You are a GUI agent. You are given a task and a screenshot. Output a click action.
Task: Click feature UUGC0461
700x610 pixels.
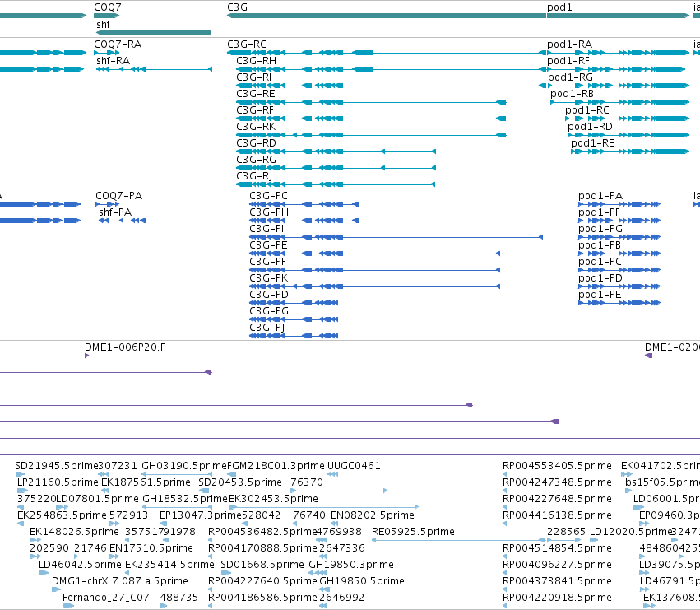coord(354,466)
